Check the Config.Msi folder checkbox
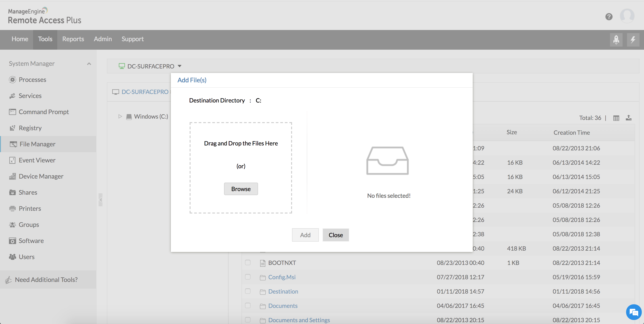 coord(248,277)
